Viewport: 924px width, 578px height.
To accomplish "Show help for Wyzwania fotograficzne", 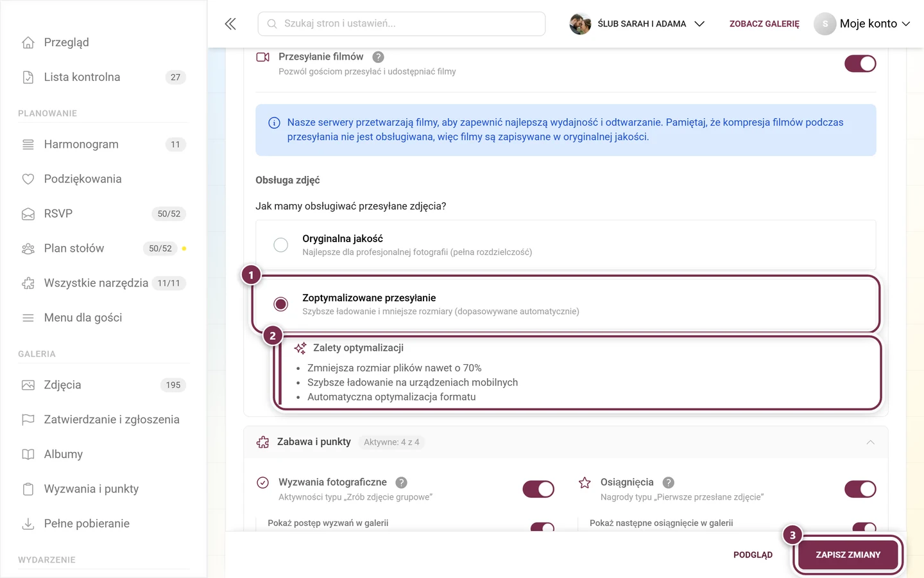I will tap(402, 482).
